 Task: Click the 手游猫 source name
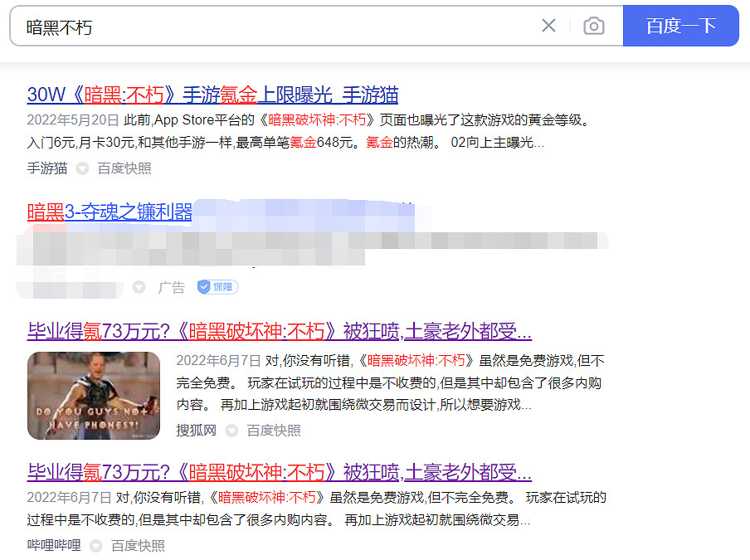[x=46, y=168]
